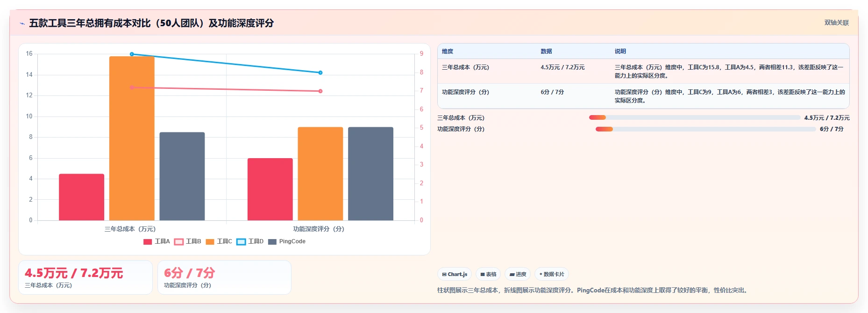The image size is (868, 313).
Task: Click the 维度 table column header
Action: pyautogui.click(x=448, y=51)
